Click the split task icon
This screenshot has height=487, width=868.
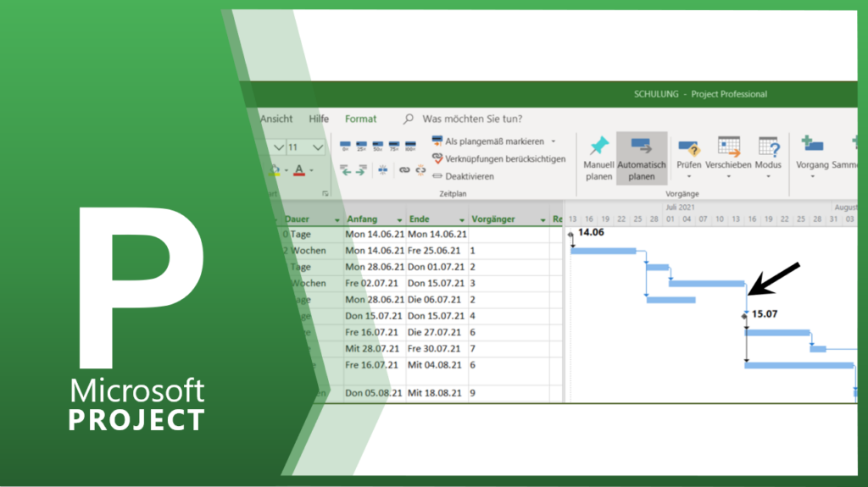pos(382,170)
